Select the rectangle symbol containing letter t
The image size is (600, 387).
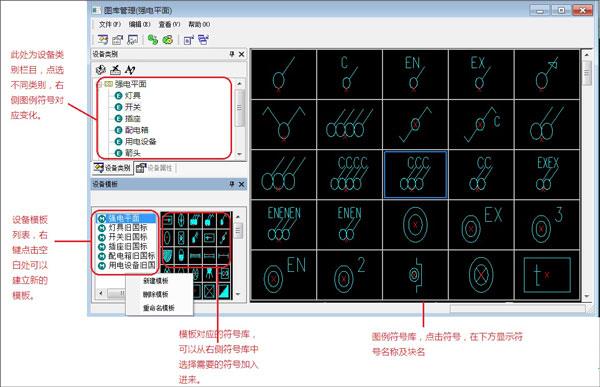547,275
